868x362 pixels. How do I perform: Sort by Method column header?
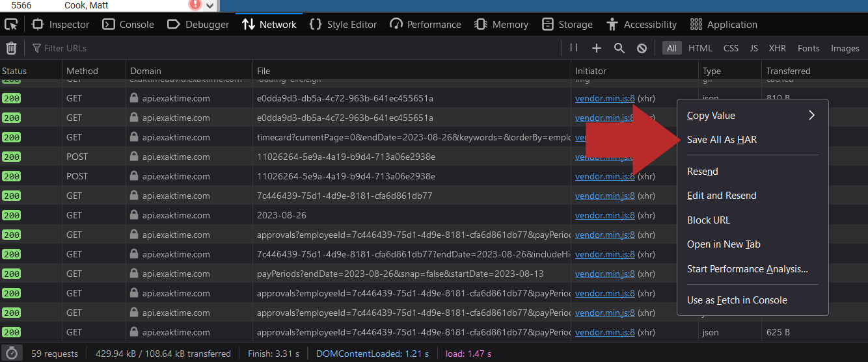[94, 71]
